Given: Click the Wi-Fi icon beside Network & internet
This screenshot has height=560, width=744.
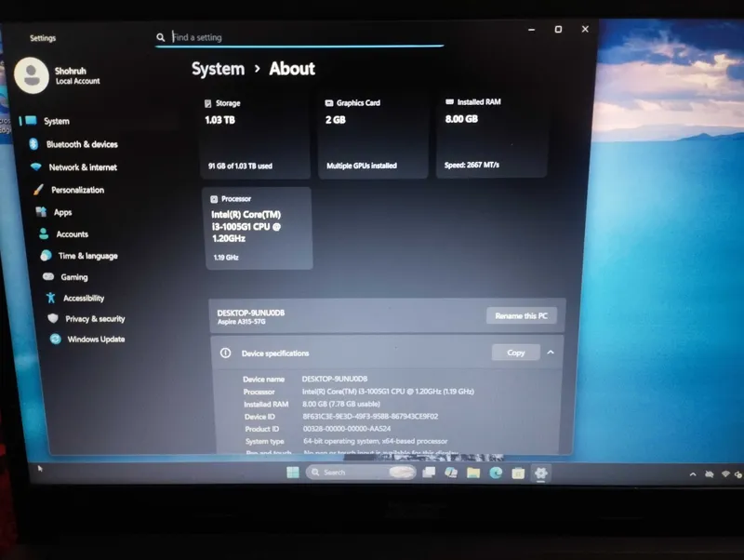Looking at the screenshot, I should click(35, 167).
